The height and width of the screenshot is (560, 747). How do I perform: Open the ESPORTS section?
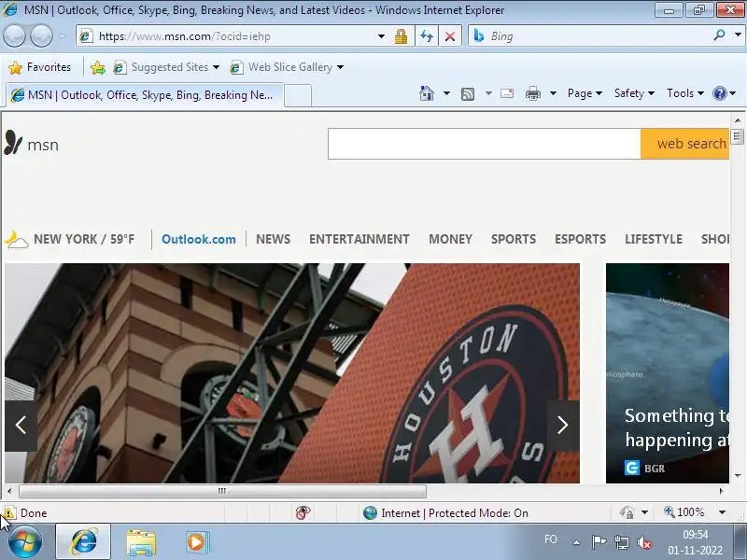pyautogui.click(x=580, y=239)
